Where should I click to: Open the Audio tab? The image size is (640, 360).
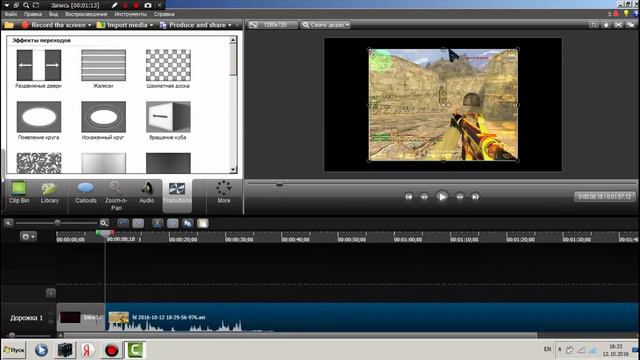(x=147, y=193)
